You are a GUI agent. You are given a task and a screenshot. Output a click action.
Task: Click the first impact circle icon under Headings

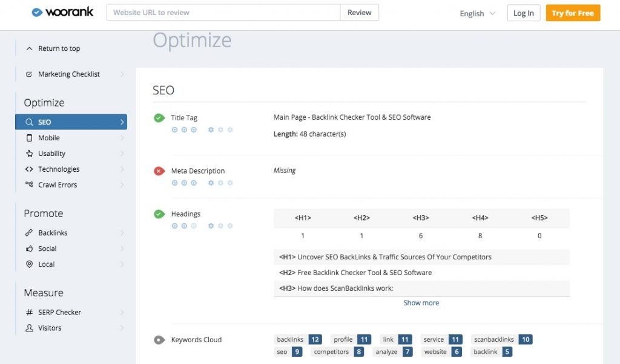coord(174,226)
